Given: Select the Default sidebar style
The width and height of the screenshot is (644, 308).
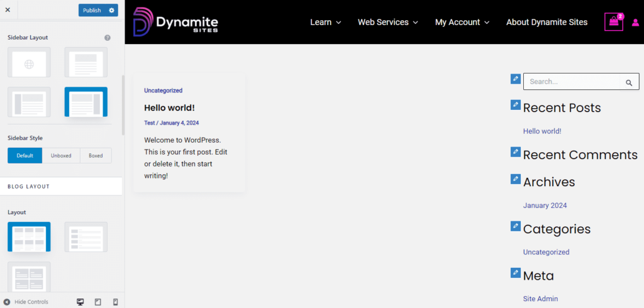Looking at the screenshot, I should pos(25,155).
